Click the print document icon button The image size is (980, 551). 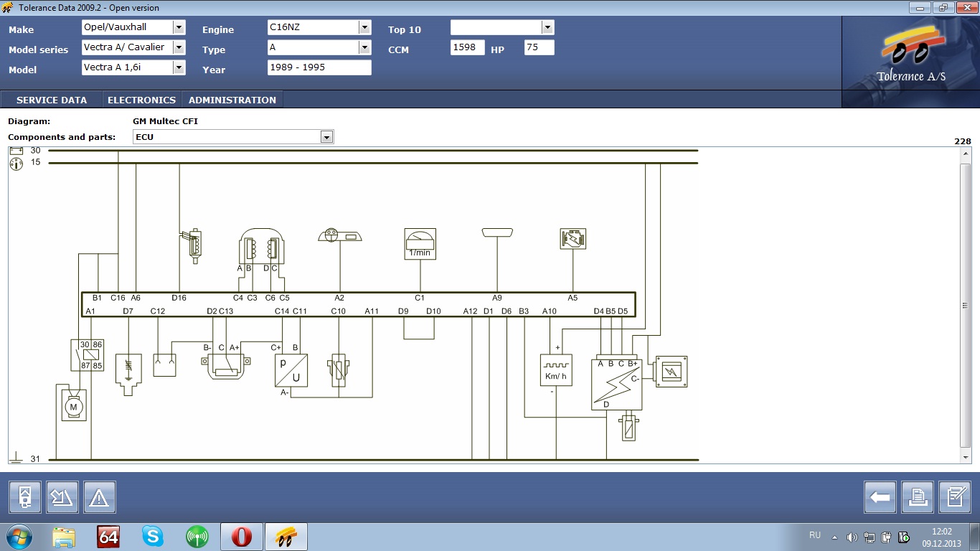917,497
